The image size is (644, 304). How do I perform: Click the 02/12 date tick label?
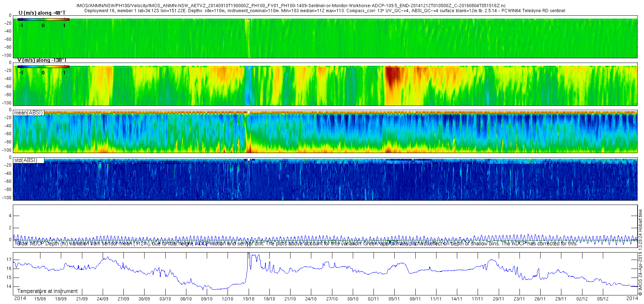coord(582,299)
